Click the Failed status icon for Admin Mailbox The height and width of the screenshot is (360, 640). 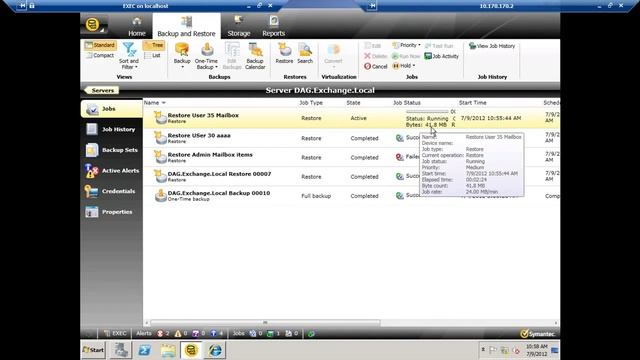point(400,157)
